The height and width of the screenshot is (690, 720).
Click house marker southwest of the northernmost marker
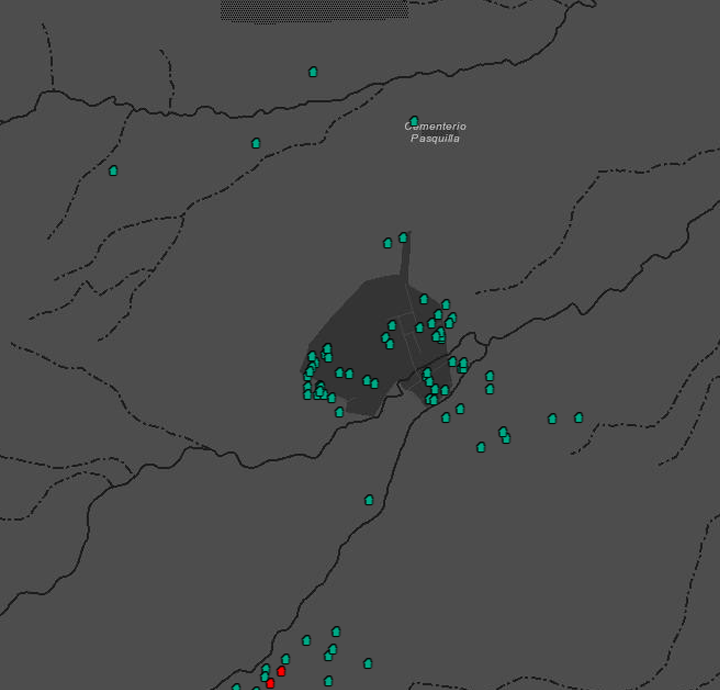point(256,143)
